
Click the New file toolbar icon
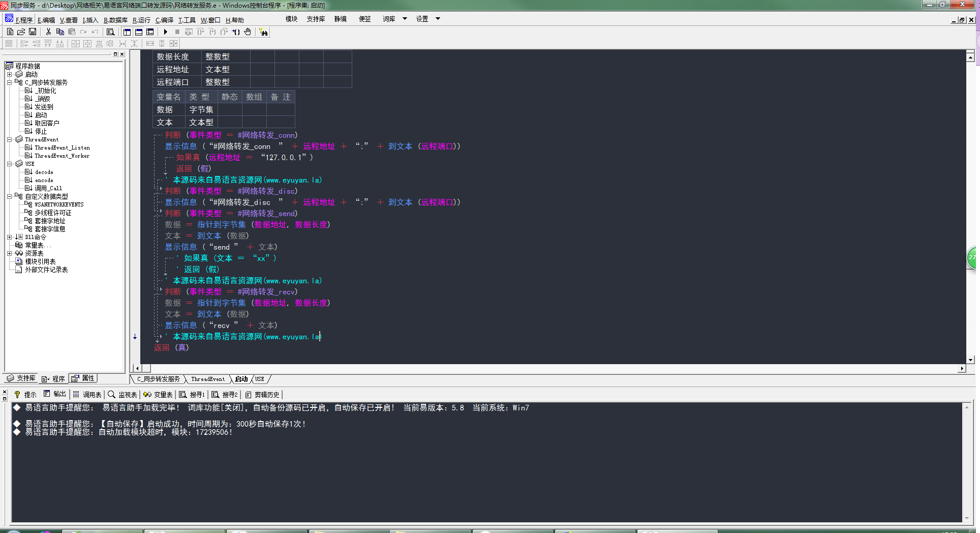[x=10, y=32]
